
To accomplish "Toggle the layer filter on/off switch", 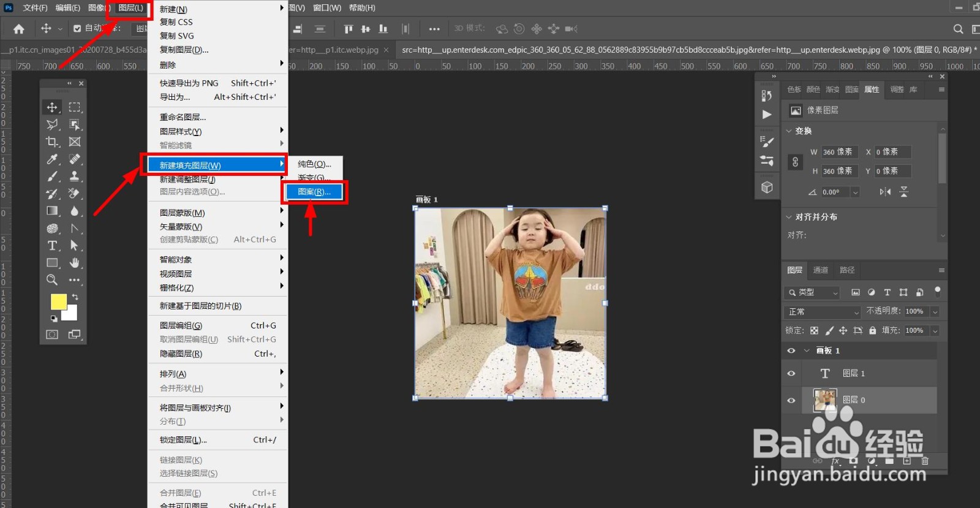I will click(937, 291).
